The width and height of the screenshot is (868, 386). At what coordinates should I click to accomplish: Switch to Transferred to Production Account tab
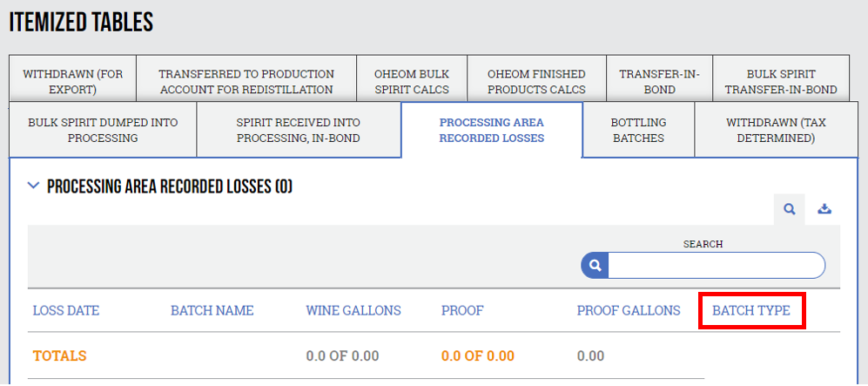pos(246,82)
